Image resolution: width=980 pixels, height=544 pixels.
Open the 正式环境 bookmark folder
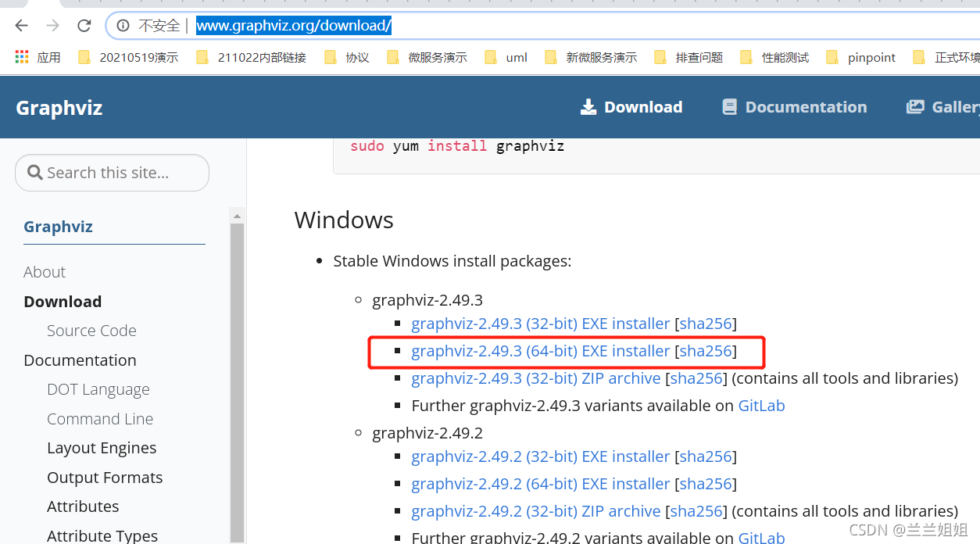[x=946, y=57]
